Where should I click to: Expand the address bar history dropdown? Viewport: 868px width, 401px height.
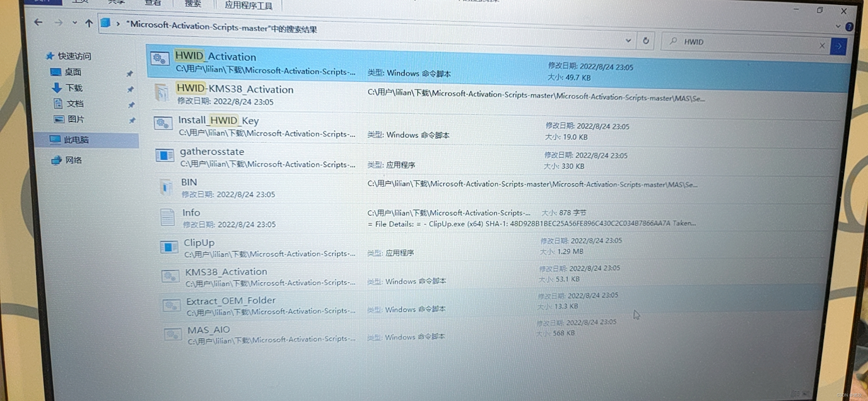point(628,40)
